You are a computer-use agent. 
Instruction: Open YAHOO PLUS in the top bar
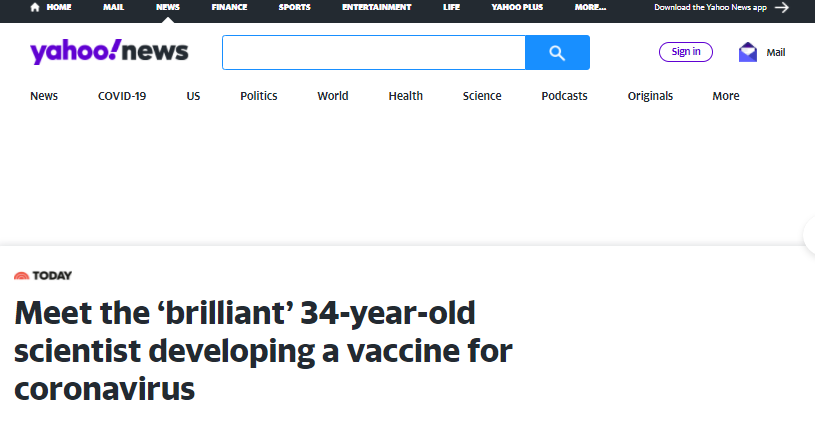(517, 7)
